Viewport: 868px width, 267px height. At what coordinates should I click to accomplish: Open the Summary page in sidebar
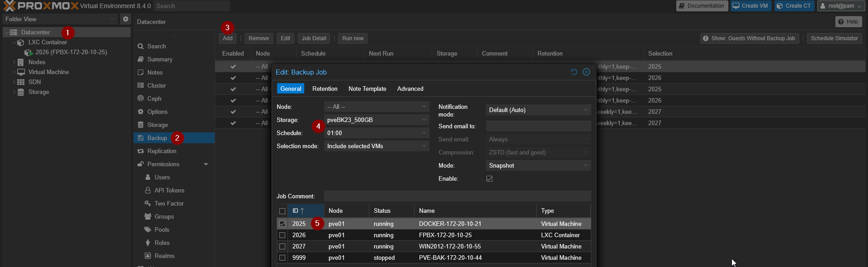(x=160, y=59)
